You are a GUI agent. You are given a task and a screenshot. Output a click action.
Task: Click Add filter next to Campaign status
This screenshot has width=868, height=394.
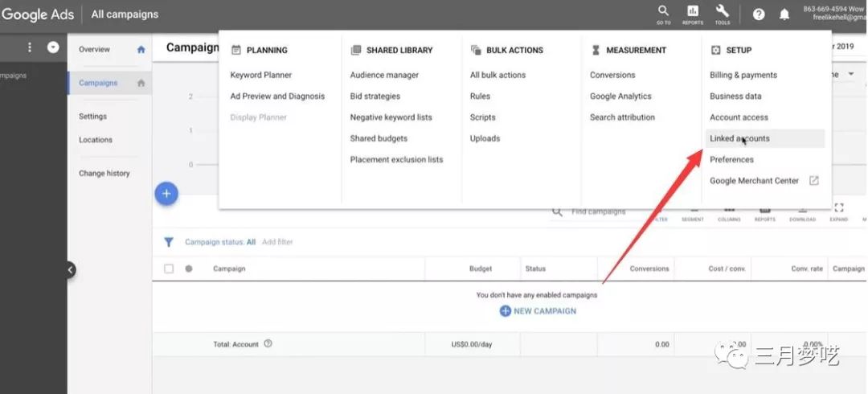(x=277, y=242)
